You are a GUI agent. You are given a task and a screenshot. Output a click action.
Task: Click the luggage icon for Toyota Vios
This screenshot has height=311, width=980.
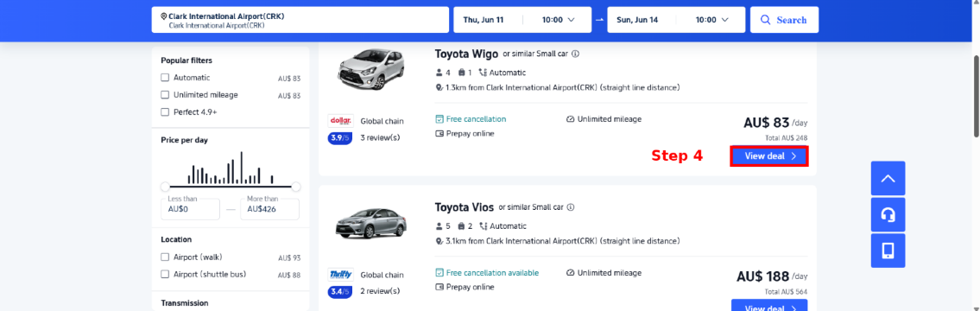pyautogui.click(x=460, y=225)
